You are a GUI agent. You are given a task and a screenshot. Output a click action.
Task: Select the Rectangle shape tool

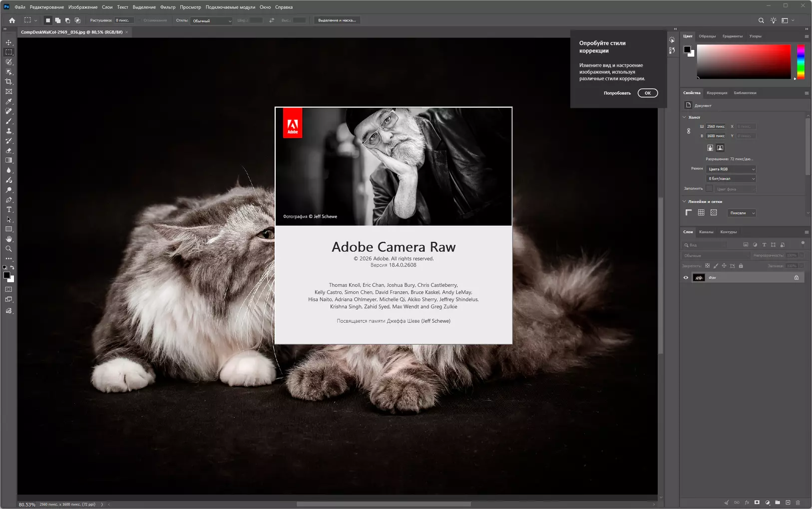[x=9, y=230]
